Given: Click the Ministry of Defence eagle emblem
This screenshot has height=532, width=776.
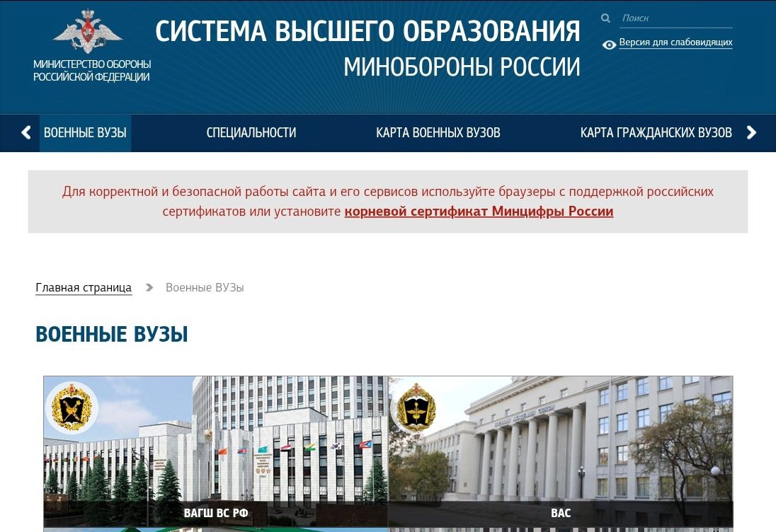Looking at the screenshot, I should pyautogui.click(x=88, y=31).
